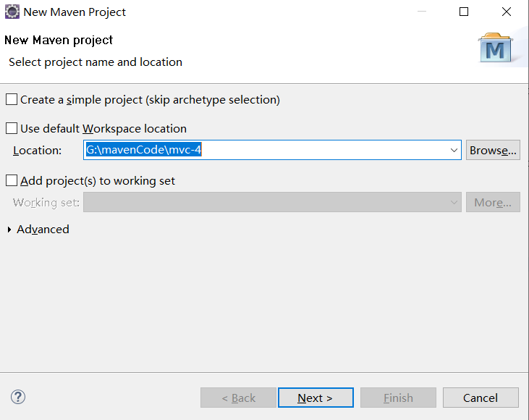Expand the Advanced section
This screenshot has height=420, width=529.
coord(9,230)
